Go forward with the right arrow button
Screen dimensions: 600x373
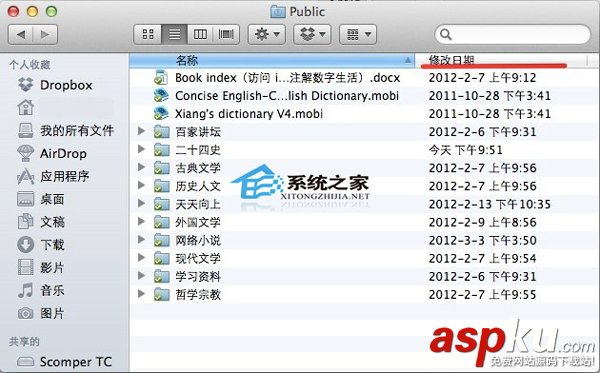click(45, 34)
